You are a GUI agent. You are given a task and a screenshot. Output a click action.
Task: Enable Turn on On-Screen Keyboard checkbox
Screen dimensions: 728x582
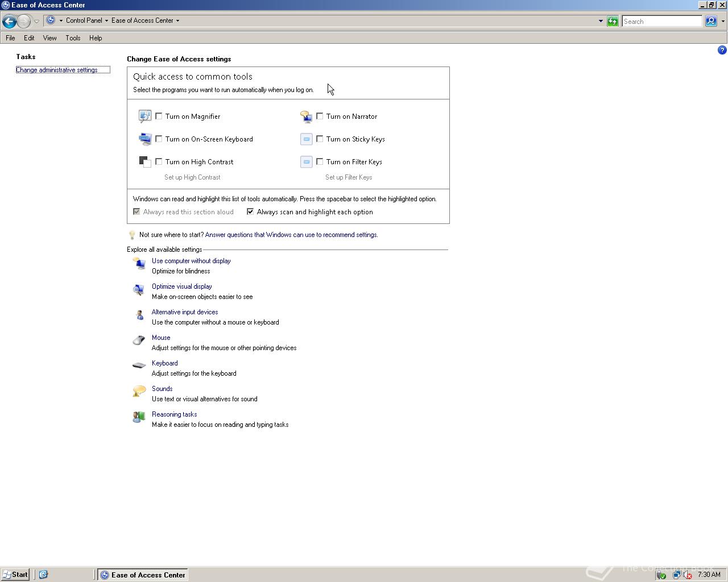159,139
